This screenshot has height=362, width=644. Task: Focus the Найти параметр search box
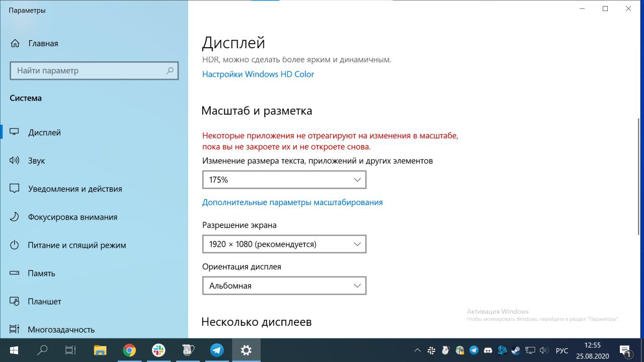coord(94,71)
